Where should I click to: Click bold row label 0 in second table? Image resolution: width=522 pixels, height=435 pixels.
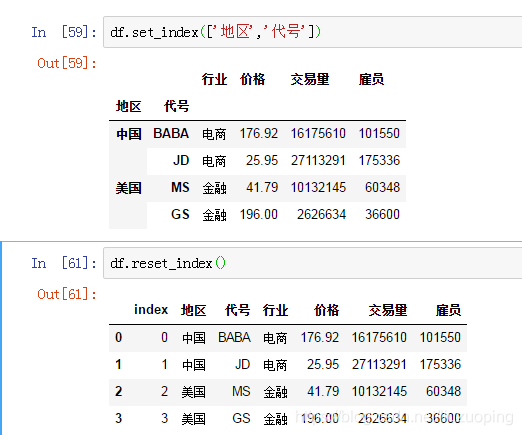[119, 337]
